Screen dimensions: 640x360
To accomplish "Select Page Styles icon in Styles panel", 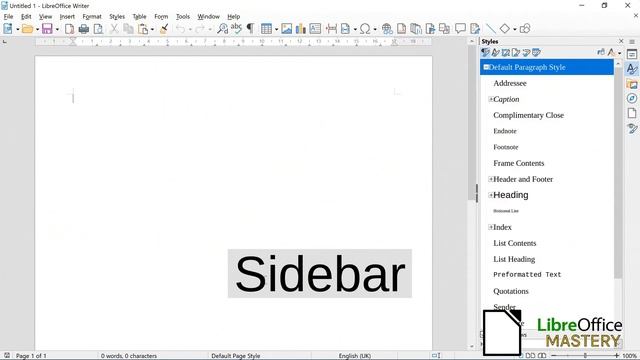I will point(516,52).
